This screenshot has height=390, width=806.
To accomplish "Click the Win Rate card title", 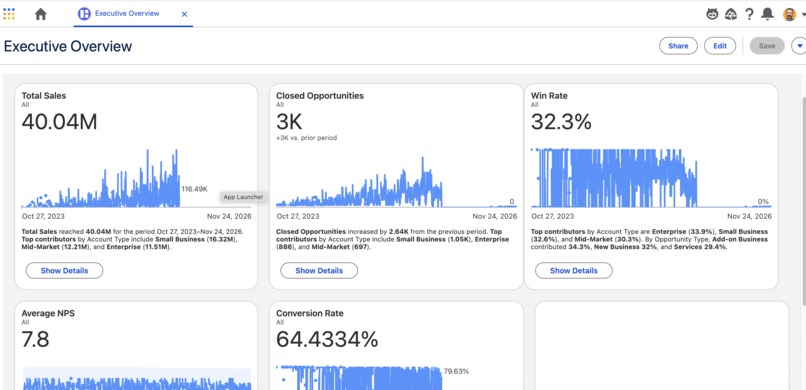I will [549, 96].
